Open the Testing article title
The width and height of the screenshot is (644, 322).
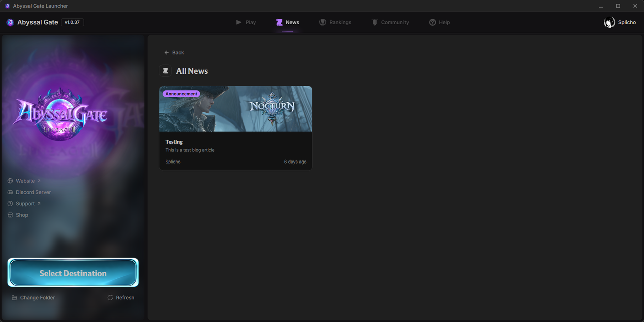174,142
